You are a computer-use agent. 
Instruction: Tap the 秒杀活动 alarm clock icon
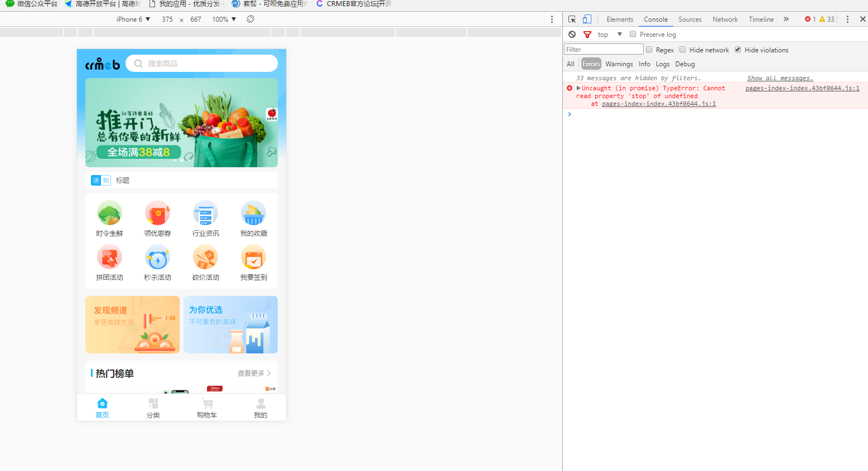point(157,257)
